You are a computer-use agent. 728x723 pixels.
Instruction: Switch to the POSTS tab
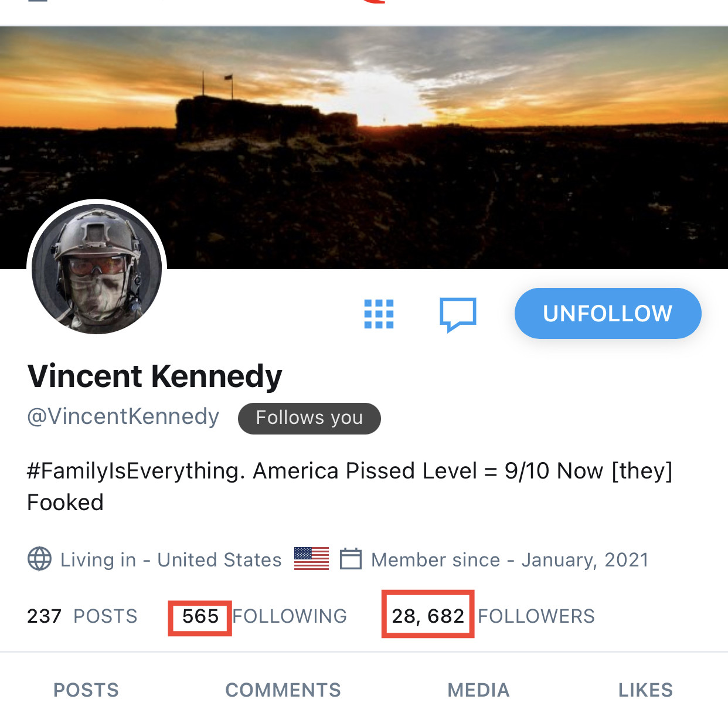point(86,690)
